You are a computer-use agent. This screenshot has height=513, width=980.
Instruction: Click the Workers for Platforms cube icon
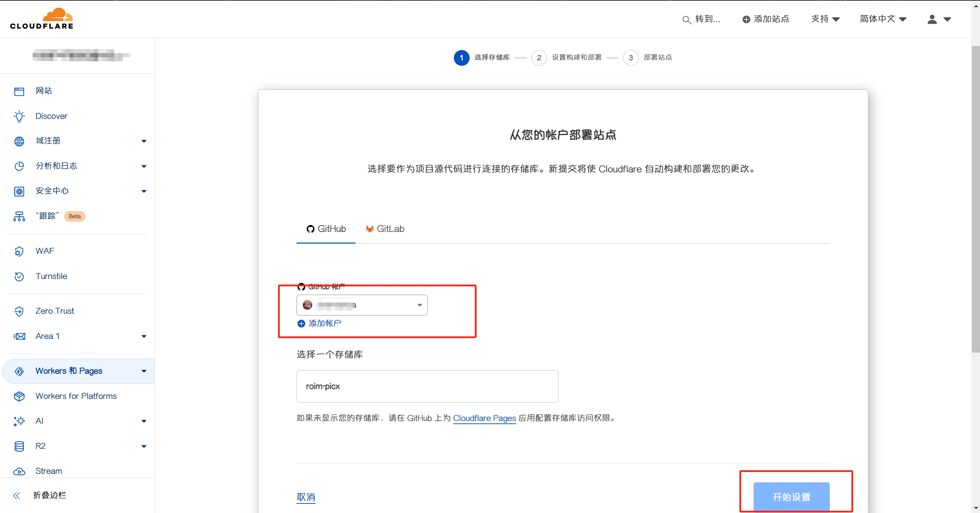tap(19, 396)
